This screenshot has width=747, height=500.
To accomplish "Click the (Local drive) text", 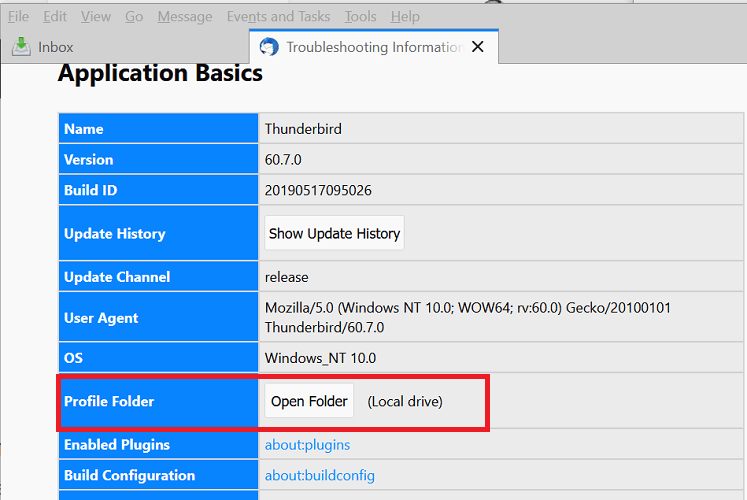I will pos(405,401).
